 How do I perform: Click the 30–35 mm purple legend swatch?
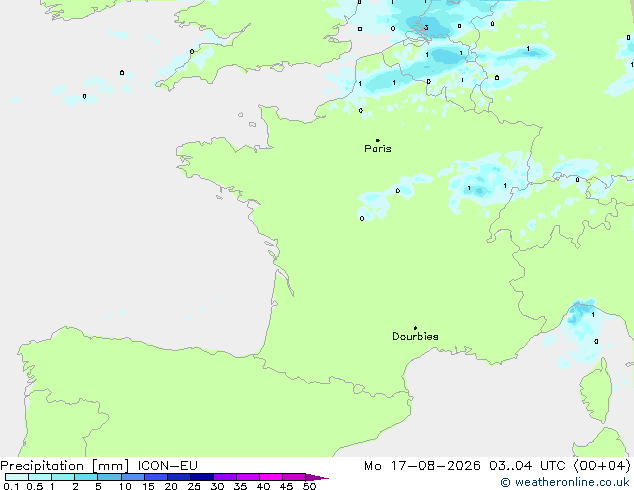[225, 477]
